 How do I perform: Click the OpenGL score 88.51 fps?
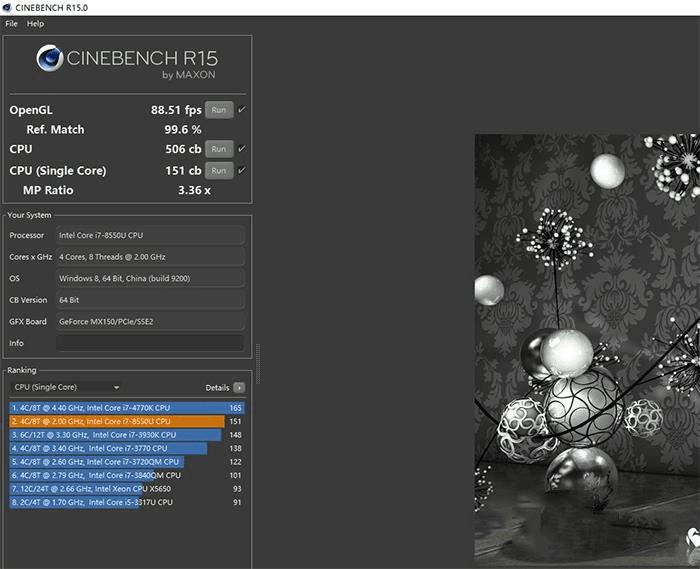pyautogui.click(x=176, y=110)
